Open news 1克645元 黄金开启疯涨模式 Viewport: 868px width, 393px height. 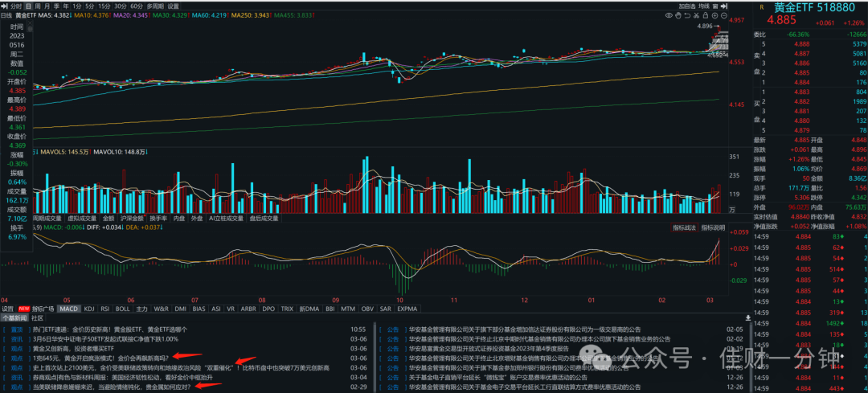pos(100,358)
